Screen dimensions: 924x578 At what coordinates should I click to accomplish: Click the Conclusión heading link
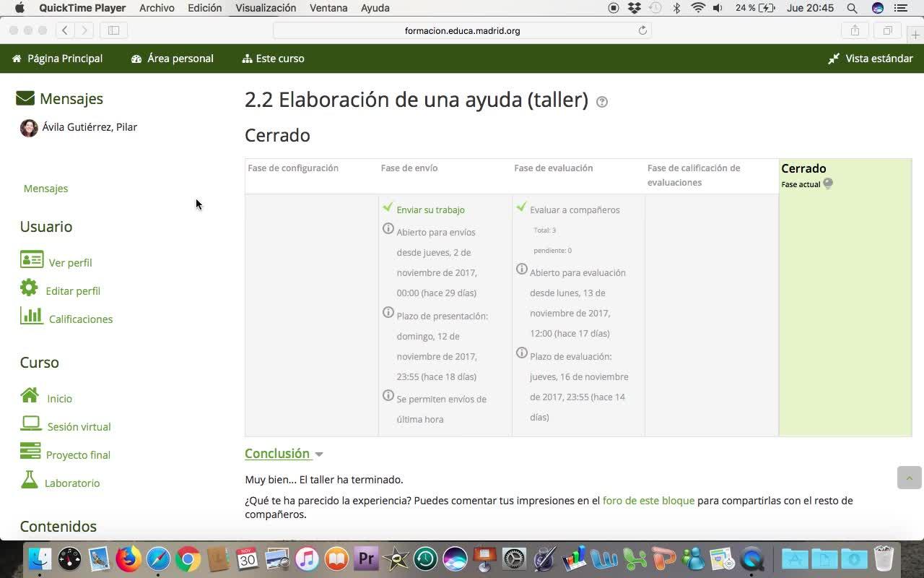click(x=277, y=454)
